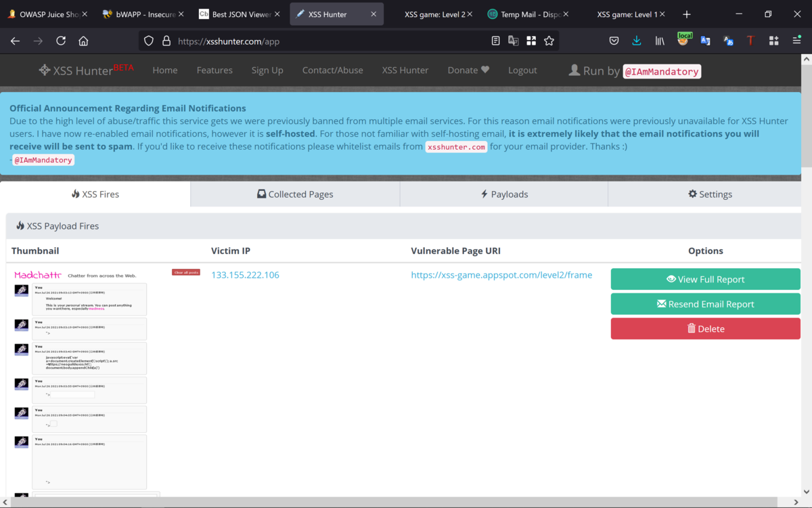The image size is (812, 508).
Task: Open the library books icon
Action: coord(660,41)
